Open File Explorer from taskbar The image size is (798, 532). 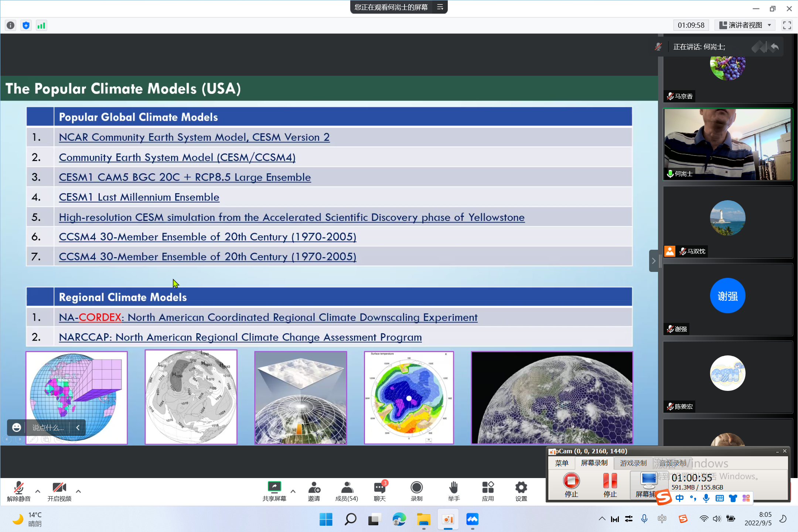click(423, 519)
